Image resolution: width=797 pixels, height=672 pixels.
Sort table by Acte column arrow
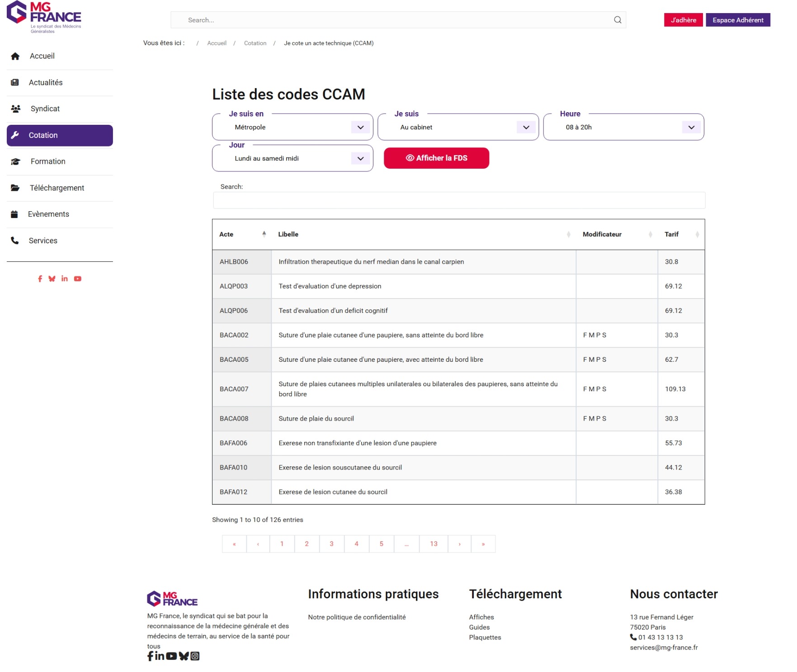264,234
